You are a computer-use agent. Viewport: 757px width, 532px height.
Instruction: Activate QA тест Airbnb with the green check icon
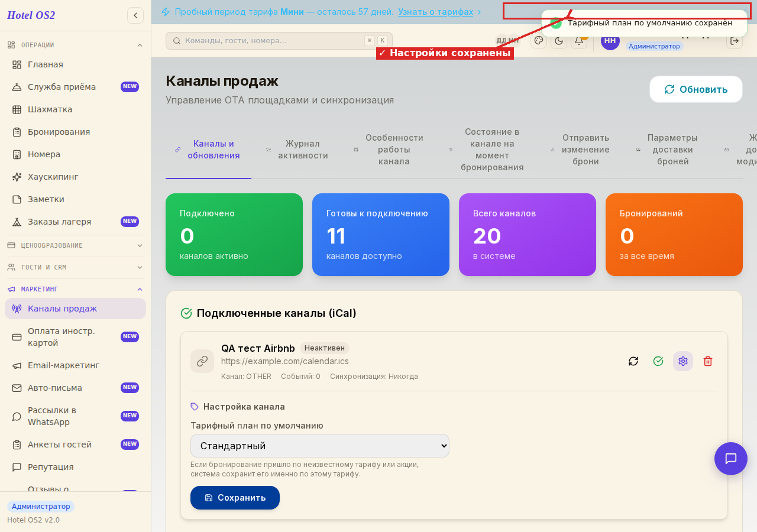click(x=658, y=361)
